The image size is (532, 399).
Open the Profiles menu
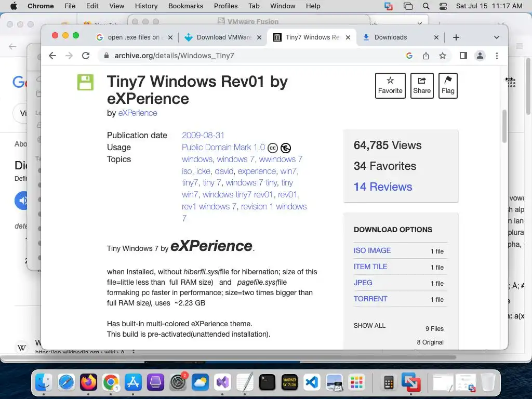(225, 6)
